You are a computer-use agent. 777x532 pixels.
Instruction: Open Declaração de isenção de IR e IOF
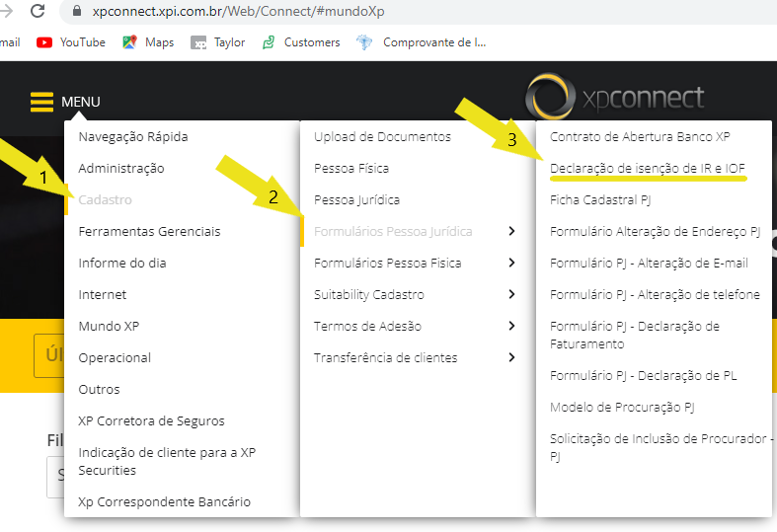[647, 169]
